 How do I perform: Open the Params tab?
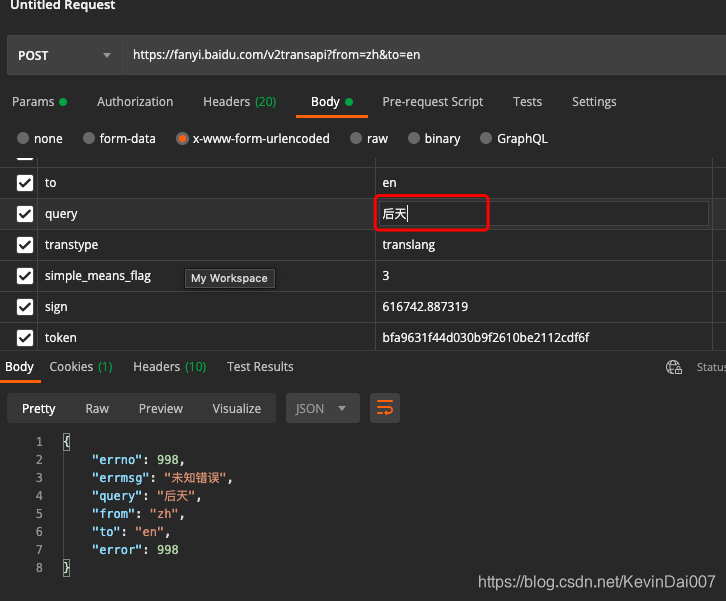click(x=39, y=102)
